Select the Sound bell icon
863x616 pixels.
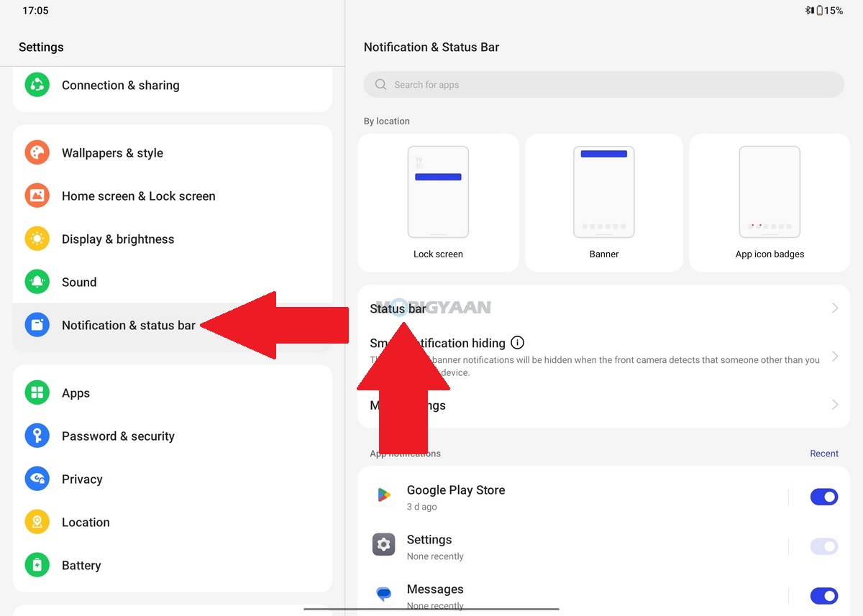tap(37, 282)
